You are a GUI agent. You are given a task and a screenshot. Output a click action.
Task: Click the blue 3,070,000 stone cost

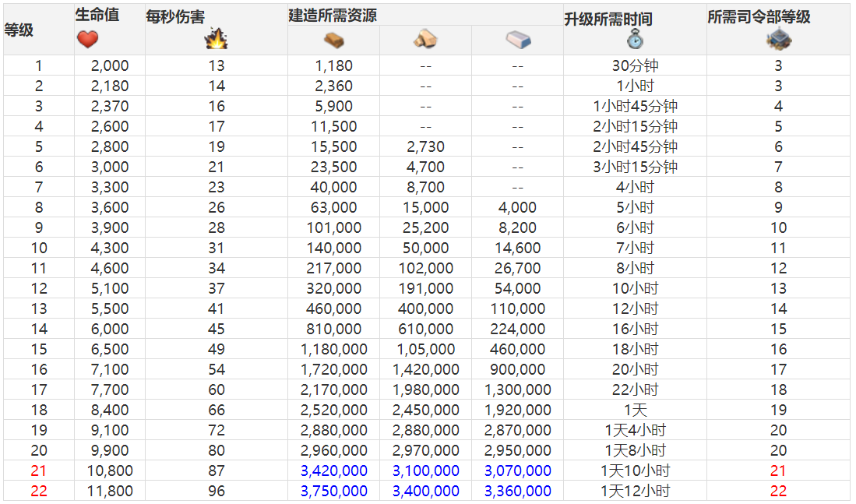[x=517, y=471]
